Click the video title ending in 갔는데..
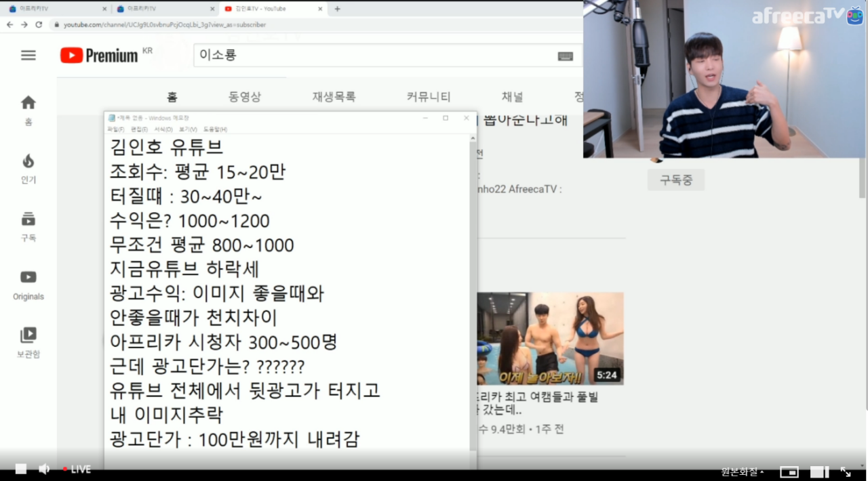 click(x=538, y=403)
